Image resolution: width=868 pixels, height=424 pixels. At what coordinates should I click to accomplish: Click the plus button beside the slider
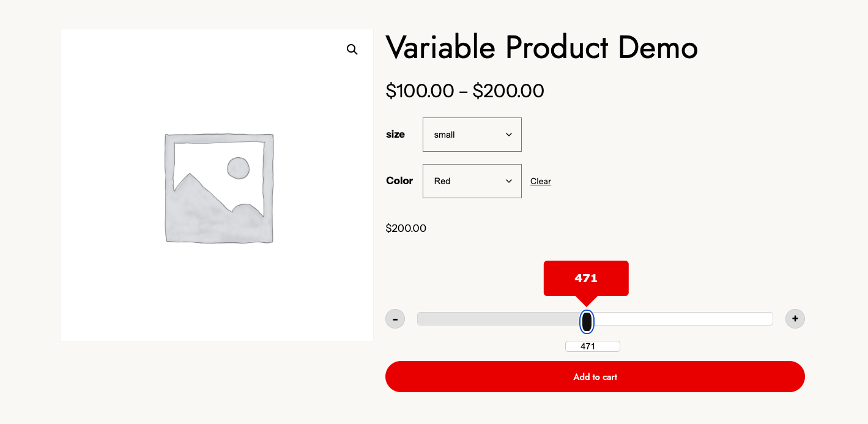795,319
